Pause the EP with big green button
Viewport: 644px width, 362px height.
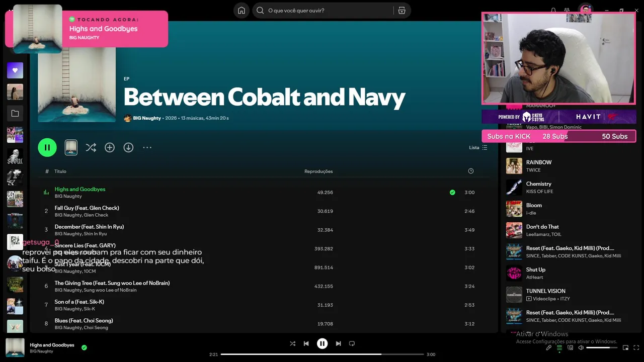(x=47, y=147)
